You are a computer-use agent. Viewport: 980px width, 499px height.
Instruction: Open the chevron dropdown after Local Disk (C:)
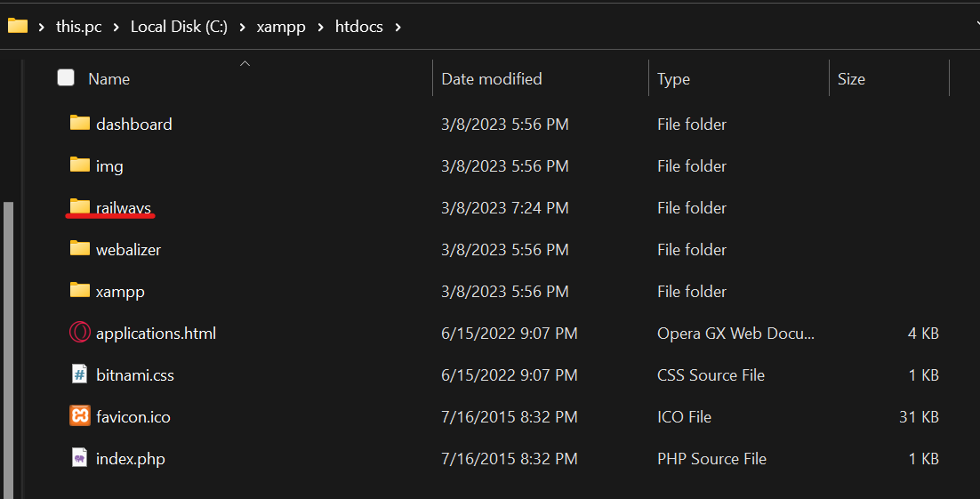(243, 27)
